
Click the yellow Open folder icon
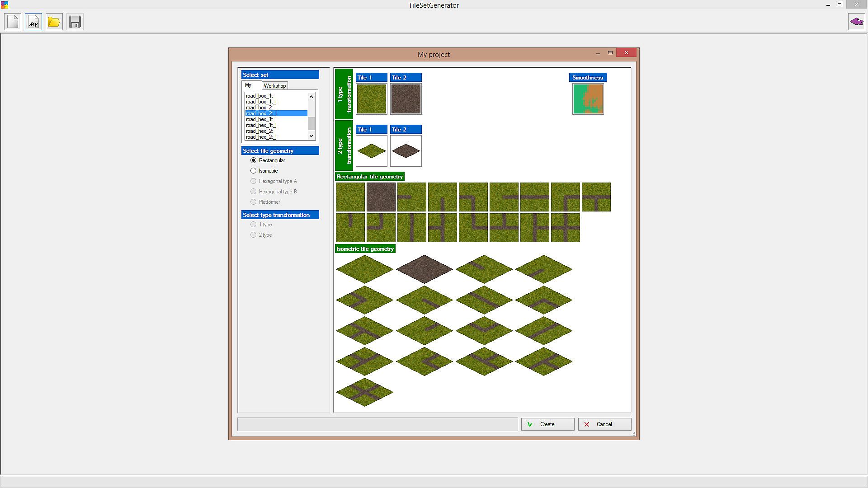point(54,22)
